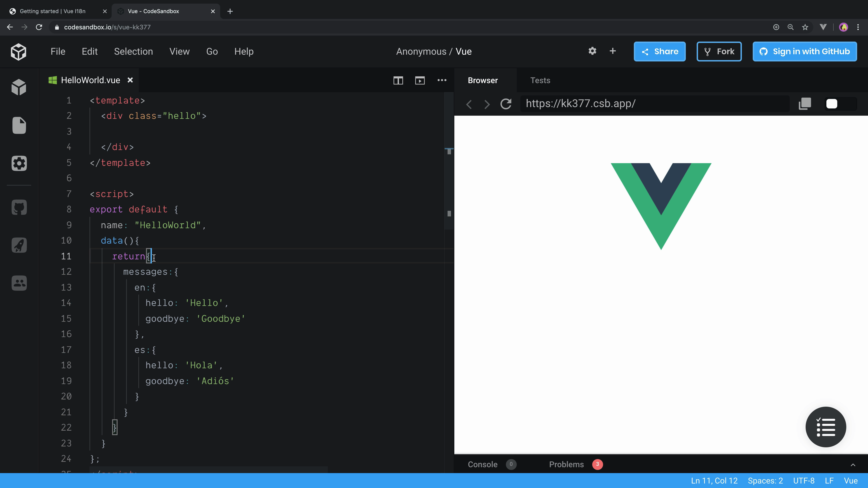868x488 pixels.
Task: Refresh the sandbox preview
Action: click(x=506, y=104)
